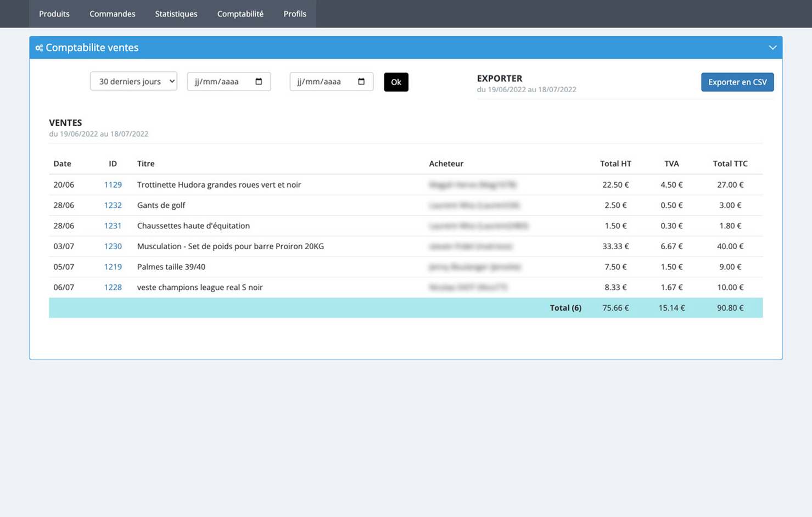Open calendar picker in second date field
812x517 pixels.
(x=361, y=82)
